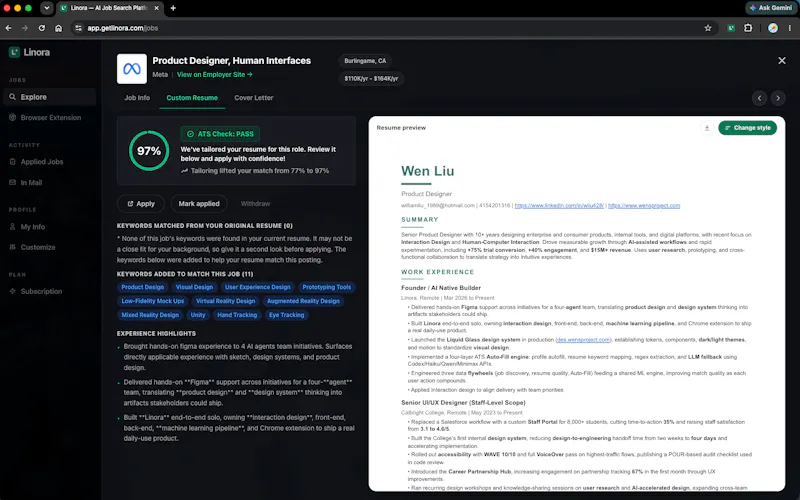Click the Applied Jobs icon
Viewport: 800px width, 500px height.
pyautogui.click(x=12, y=162)
